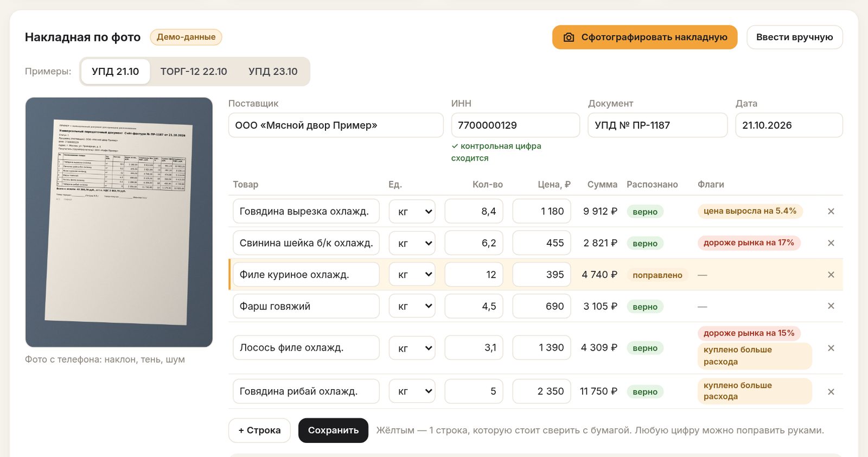This screenshot has height=457, width=868.
Task: Remove the Лосось филе охлажд. row
Action: 831,348
